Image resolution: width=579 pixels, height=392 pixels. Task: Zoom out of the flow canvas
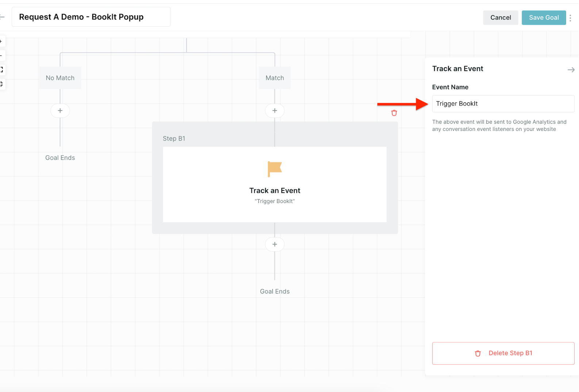pos(1,55)
